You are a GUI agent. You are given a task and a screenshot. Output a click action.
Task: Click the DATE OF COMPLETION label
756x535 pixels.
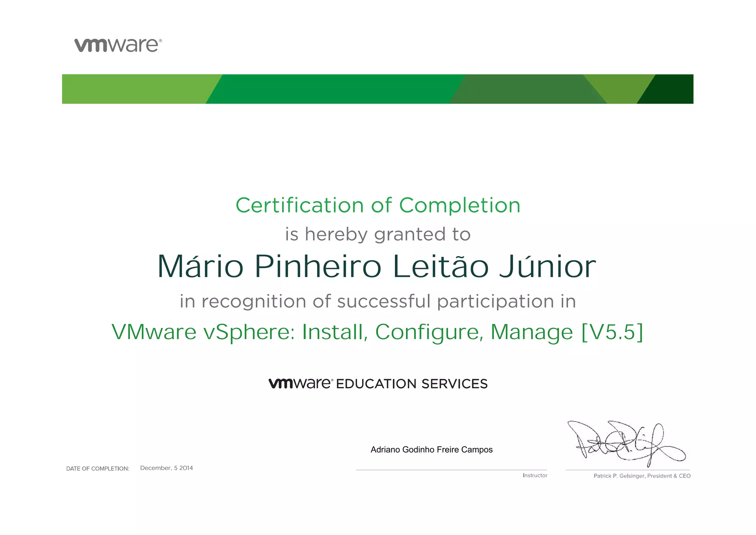pyautogui.click(x=97, y=468)
